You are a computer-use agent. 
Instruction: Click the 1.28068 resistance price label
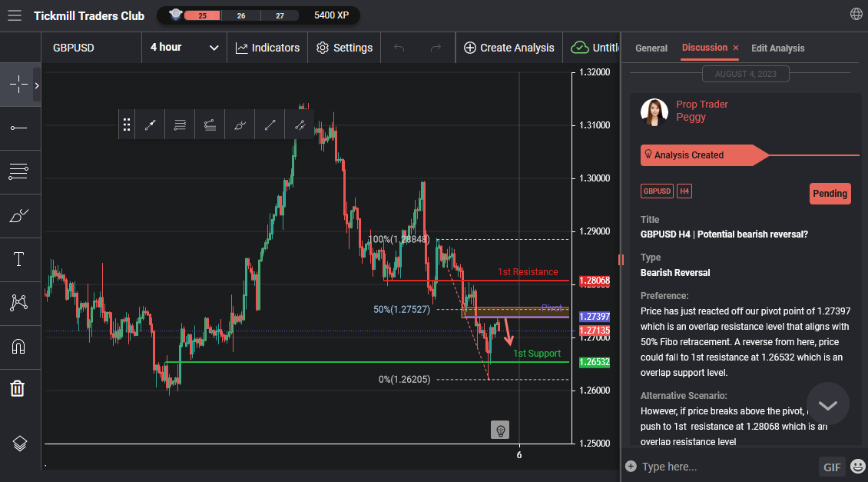594,281
